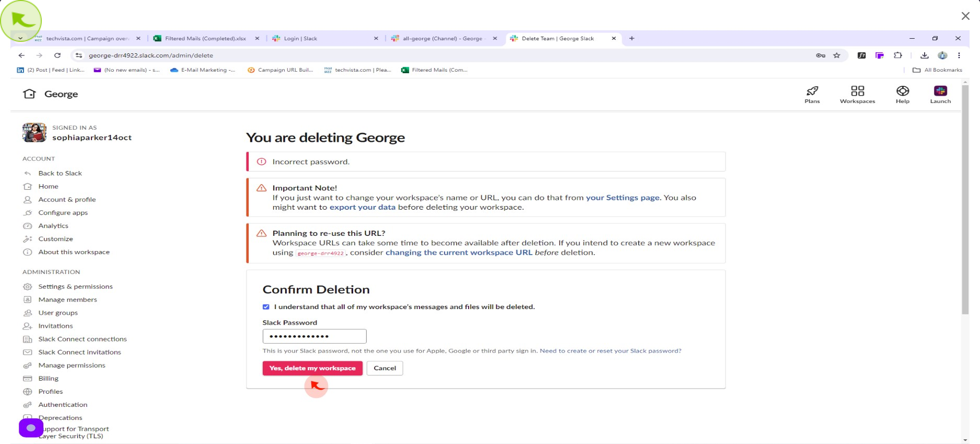980x444 pixels.
Task: Click Yes, delete my workspace button
Action: point(312,368)
